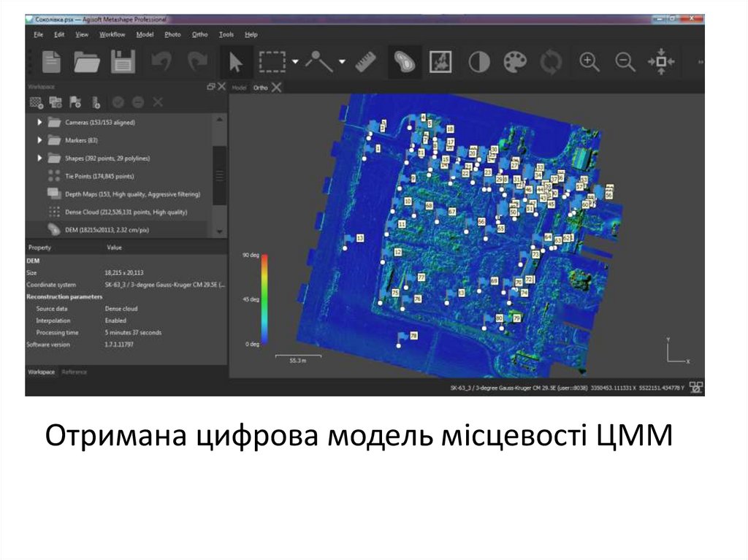Click the New document icon
This screenshot has height=560, width=748.
click(x=51, y=62)
